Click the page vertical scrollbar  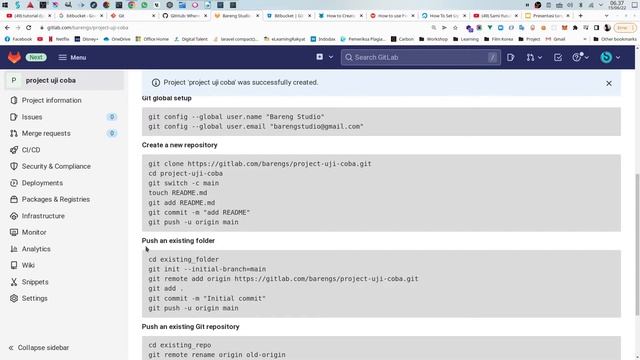pos(637,244)
